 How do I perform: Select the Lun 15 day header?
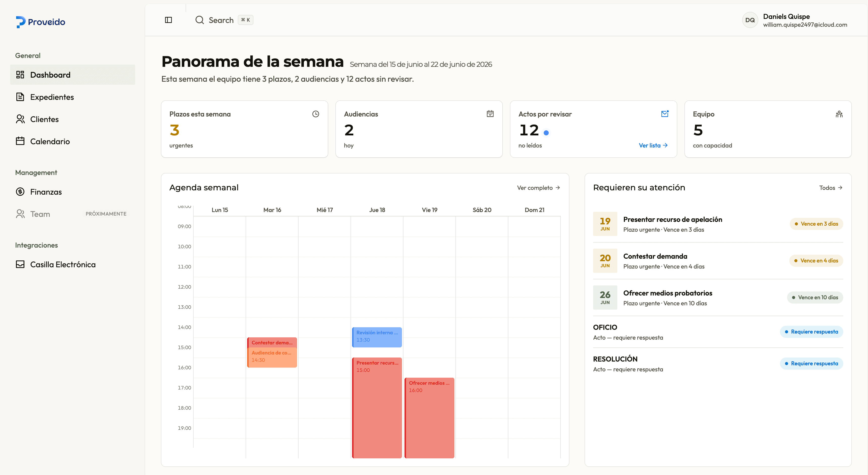point(220,210)
